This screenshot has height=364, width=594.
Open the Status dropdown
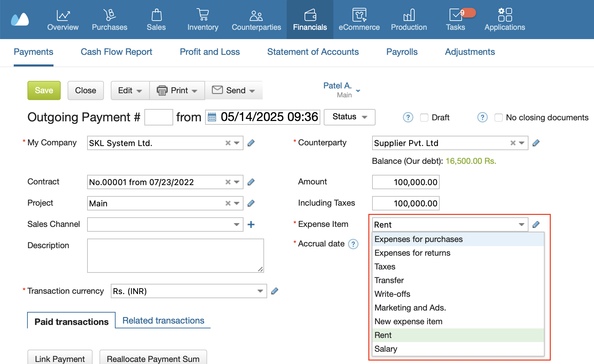point(349,117)
